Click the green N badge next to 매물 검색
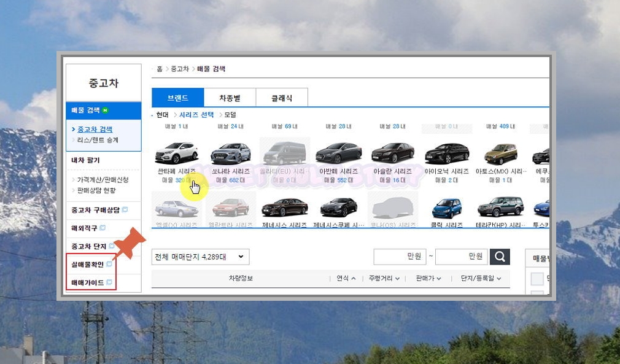 click(x=105, y=110)
